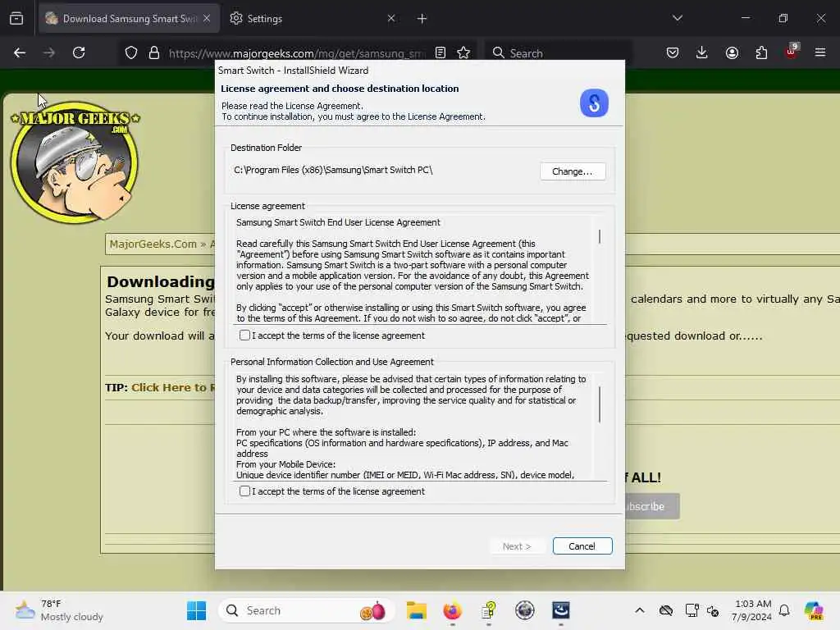Click the 'Destination Folder' group label

(x=267, y=148)
